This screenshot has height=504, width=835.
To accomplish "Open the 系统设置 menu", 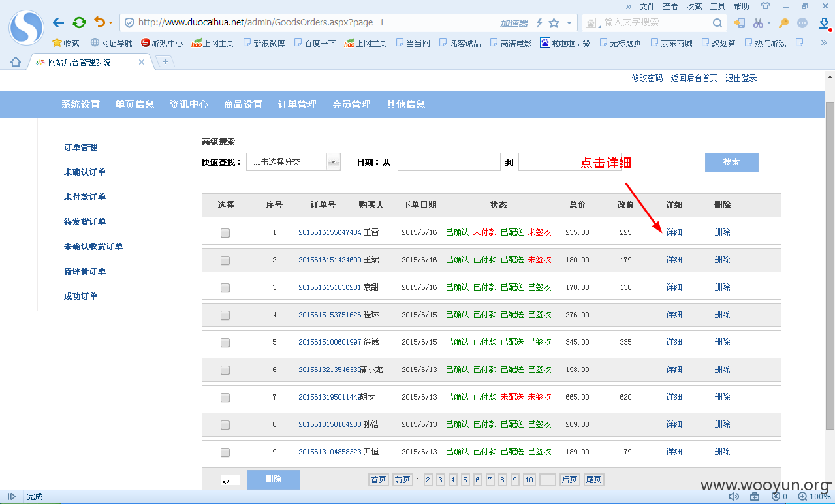I will (81, 104).
